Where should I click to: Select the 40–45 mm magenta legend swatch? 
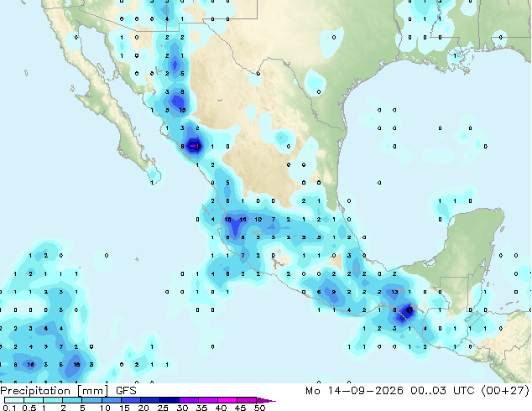(x=227, y=400)
